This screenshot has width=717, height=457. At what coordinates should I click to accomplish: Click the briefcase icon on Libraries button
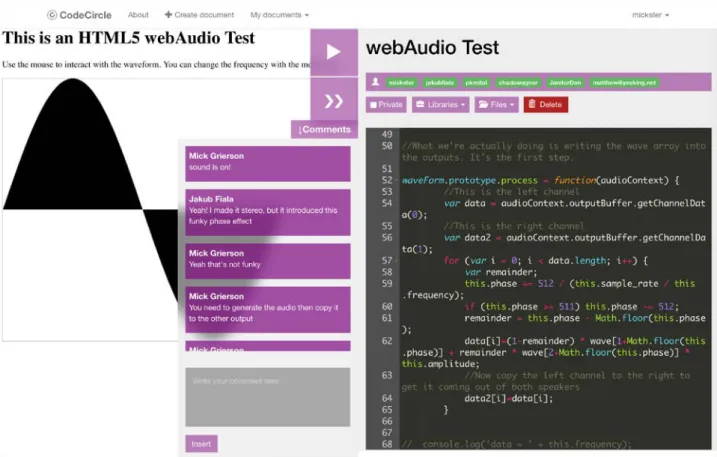(420, 104)
